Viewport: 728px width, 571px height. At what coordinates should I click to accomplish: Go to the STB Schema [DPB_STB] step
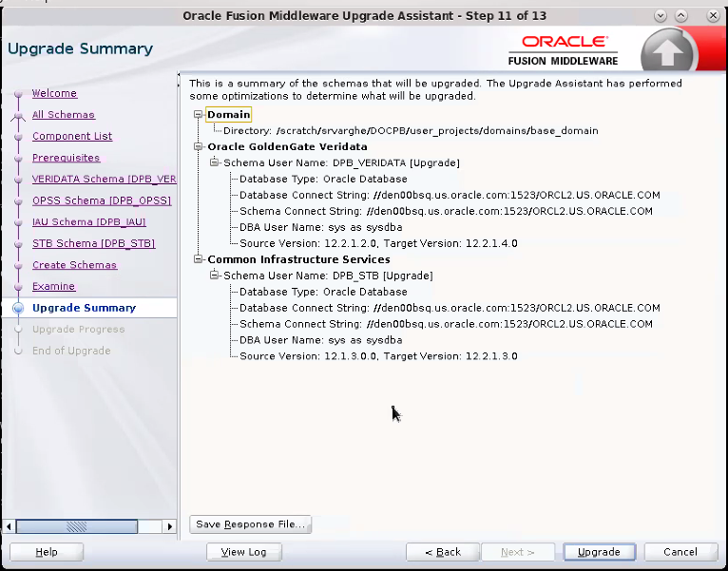pyautogui.click(x=93, y=243)
